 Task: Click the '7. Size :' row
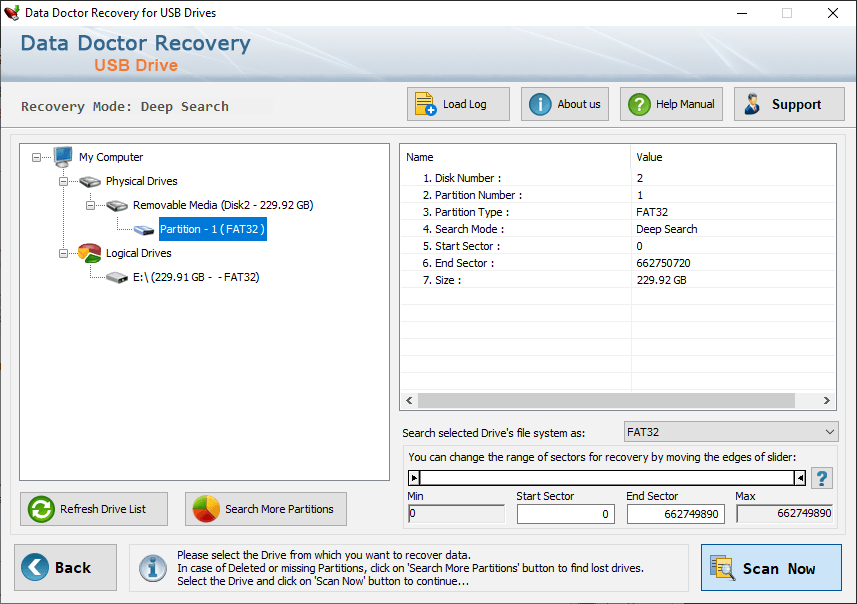click(618, 280)
